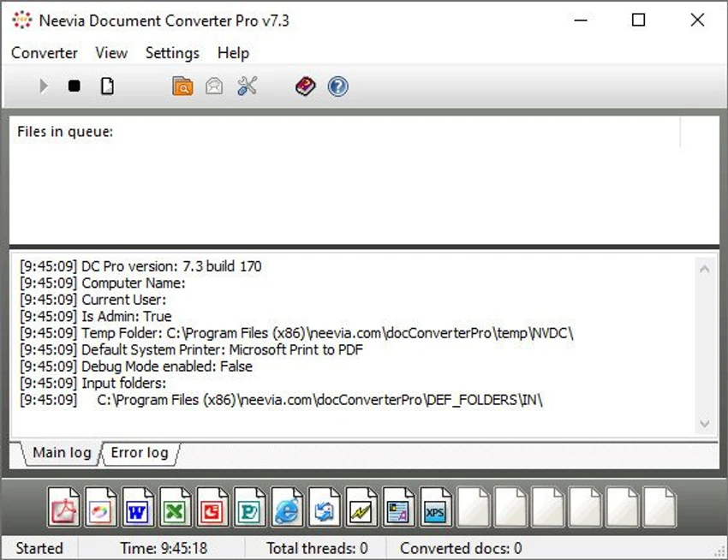Screen dimensions: 728x560
Task: Click the DEF_FOLDERS\IN\ path log line
Action: (282, 400)
